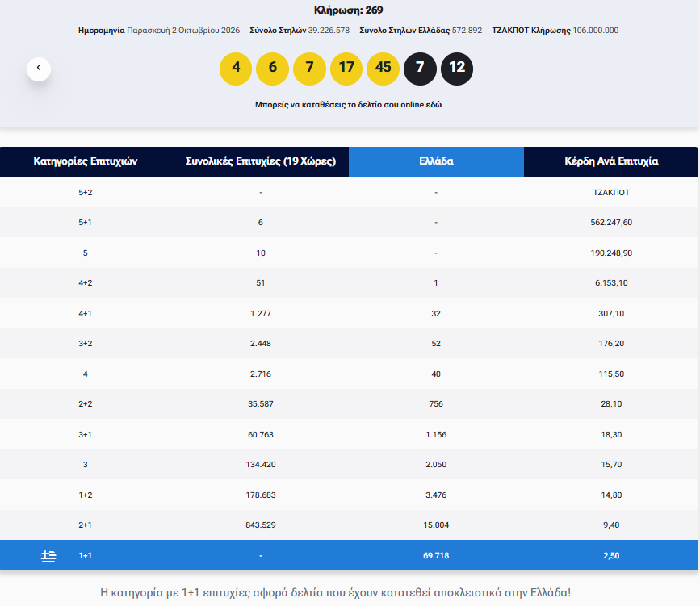
Task: Click the black bonus ball showing 7
Action: point(420,69)
